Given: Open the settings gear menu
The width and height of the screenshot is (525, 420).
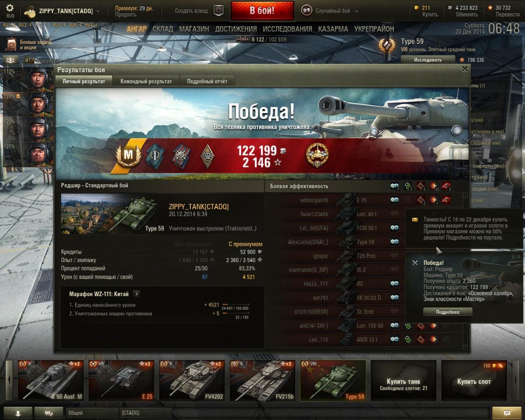Looking at the screenshot, I should click(10, 8).
